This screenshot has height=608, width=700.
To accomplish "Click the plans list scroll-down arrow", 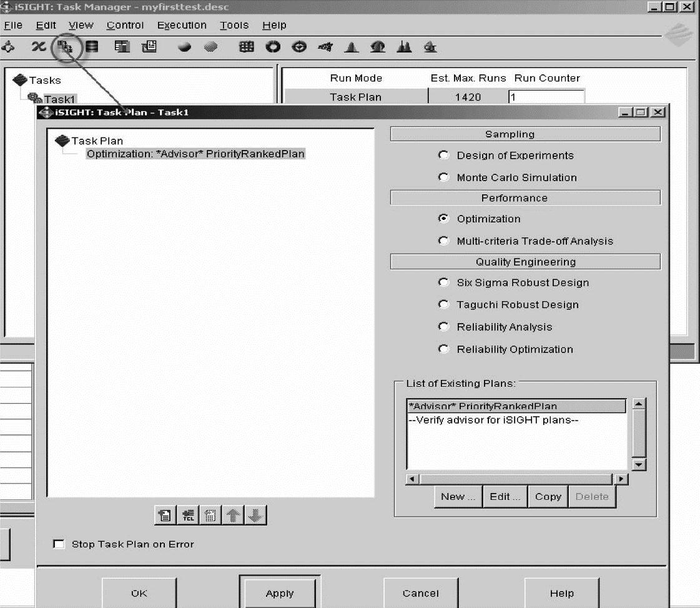I will (x=639, y=465).
